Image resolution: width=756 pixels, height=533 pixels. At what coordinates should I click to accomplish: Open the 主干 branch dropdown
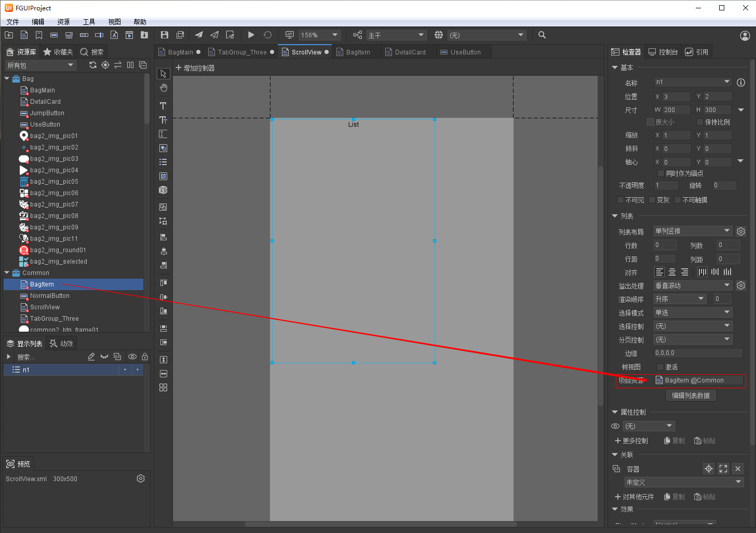click(396, 35)
